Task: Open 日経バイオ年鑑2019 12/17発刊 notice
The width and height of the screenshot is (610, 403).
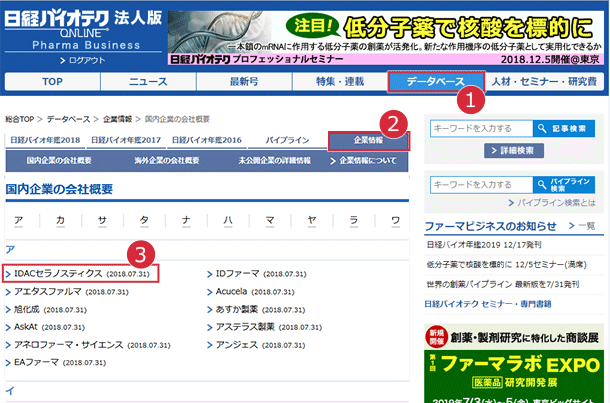Action: [x=484, y=245]
